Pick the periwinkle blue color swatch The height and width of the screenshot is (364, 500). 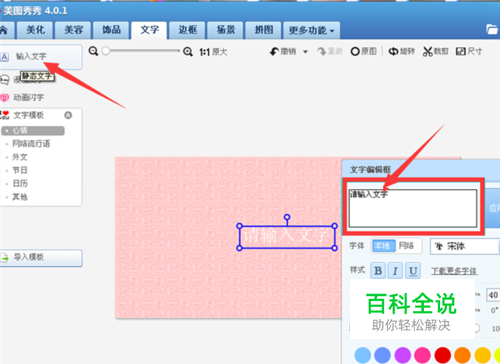click(x=383, y=355)
